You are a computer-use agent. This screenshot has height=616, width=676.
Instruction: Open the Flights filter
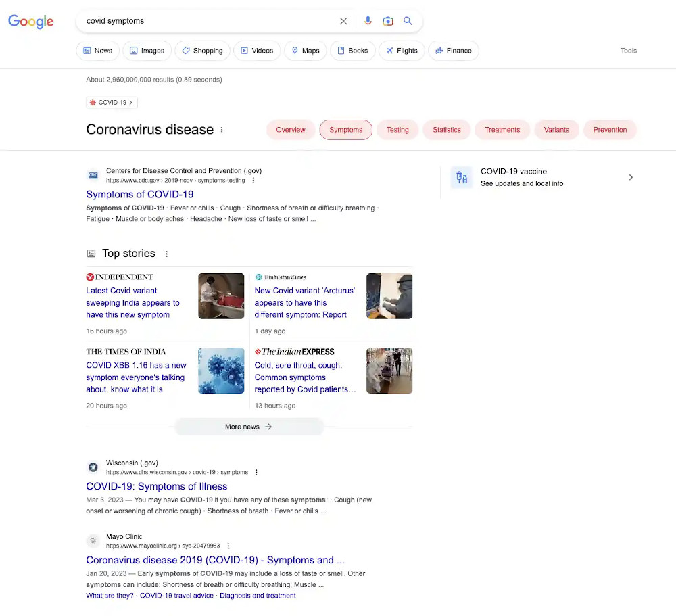[x=402, y=51]
